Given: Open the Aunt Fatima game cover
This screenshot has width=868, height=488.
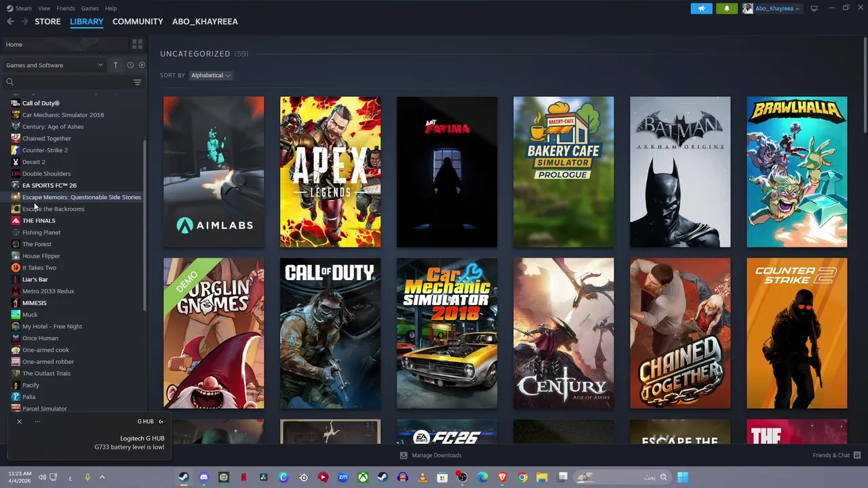Looking at the screenshot, I should 447,172.
